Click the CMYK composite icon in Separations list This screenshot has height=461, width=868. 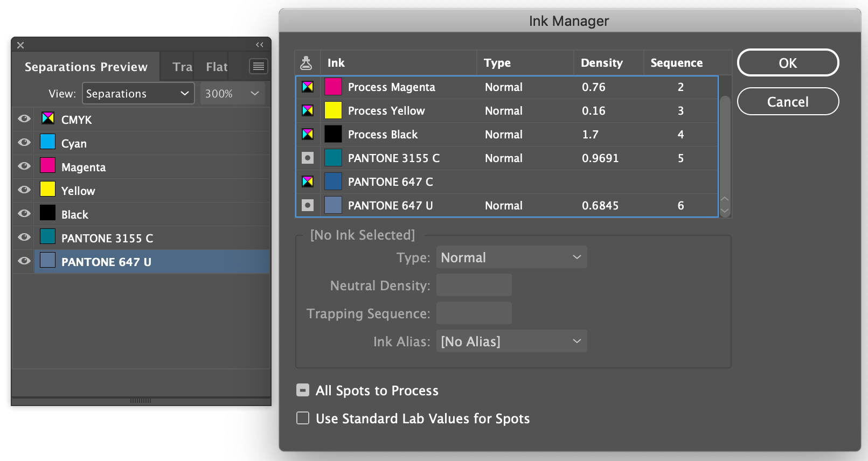coord(48,118)
